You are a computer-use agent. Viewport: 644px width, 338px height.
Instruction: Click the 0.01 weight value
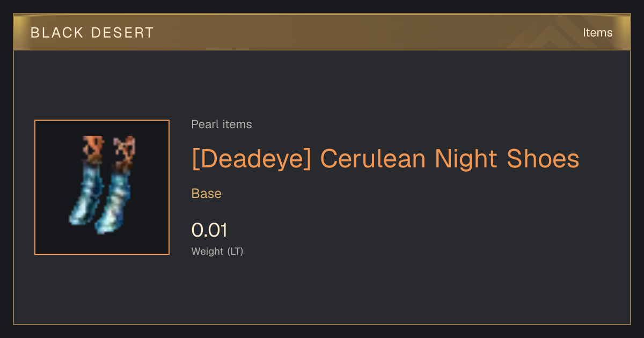pos(209,230)
